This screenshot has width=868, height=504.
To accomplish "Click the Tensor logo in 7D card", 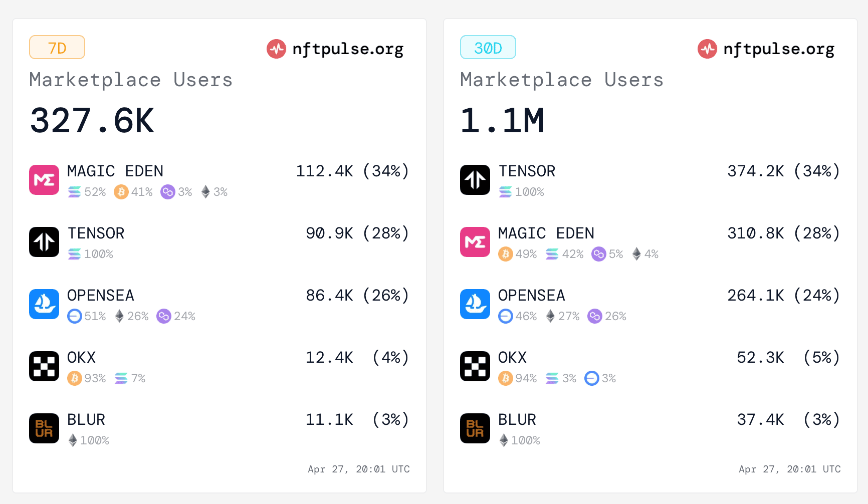I will tap(44, 242).
